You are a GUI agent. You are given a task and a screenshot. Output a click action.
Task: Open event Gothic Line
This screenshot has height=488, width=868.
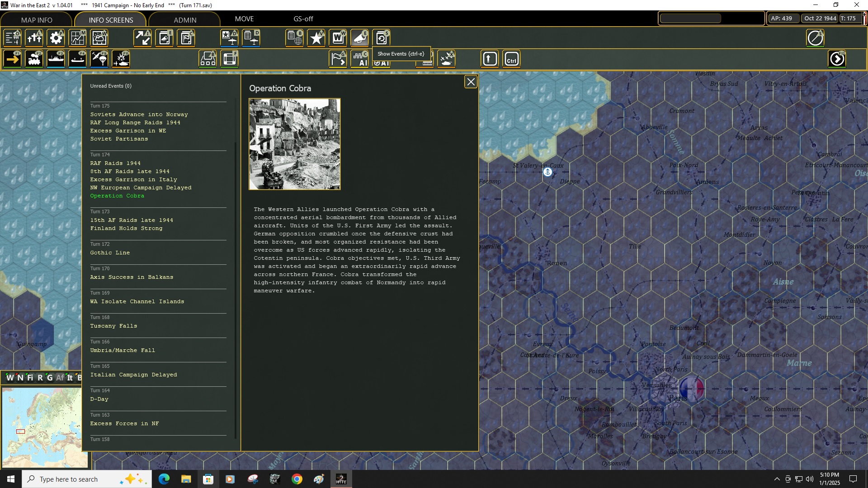pos(110,253)
